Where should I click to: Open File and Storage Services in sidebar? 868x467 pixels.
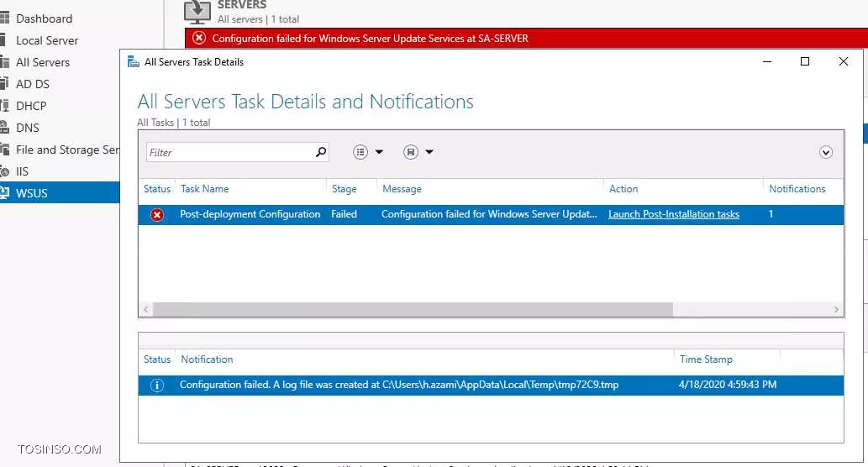click(x=67, y=150)
